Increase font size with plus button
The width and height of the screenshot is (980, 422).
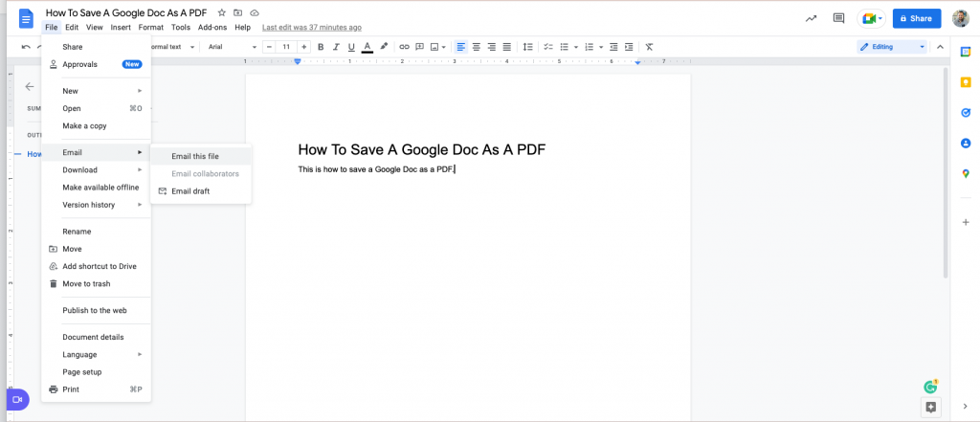pos(303,47)
